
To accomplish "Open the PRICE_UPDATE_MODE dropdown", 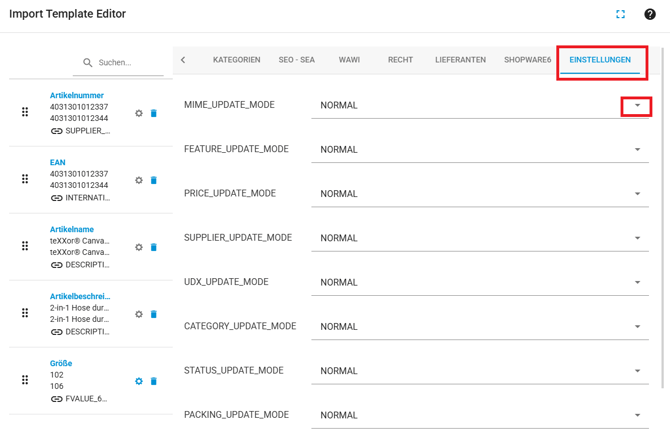I will (637, 194).
